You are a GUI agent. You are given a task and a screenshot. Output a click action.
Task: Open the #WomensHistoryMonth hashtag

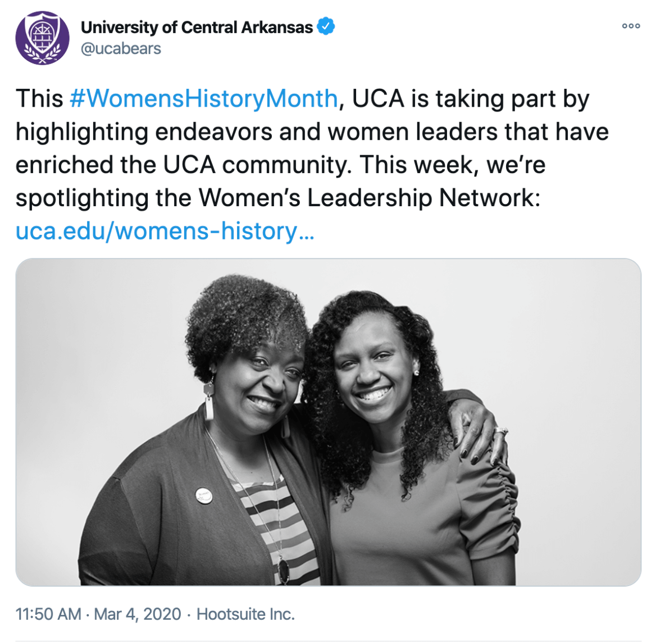coord(203,98)
